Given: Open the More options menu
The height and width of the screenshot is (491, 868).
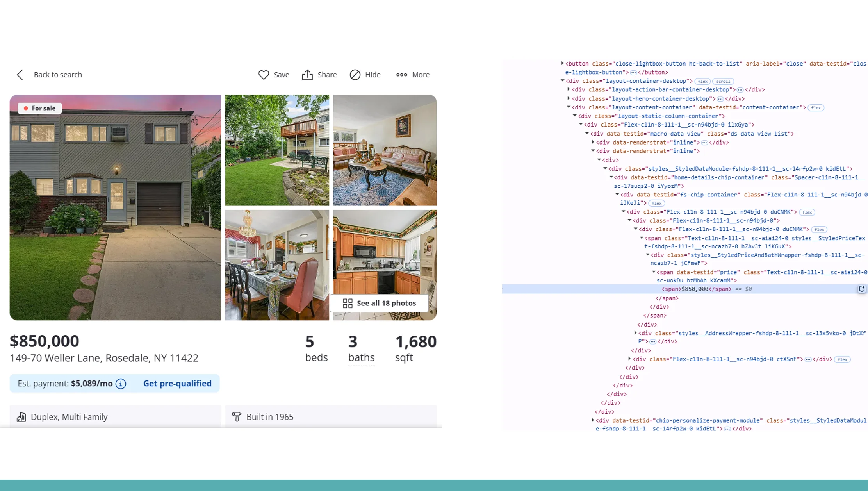Looking at the screenshot, I should click(401, 75).
